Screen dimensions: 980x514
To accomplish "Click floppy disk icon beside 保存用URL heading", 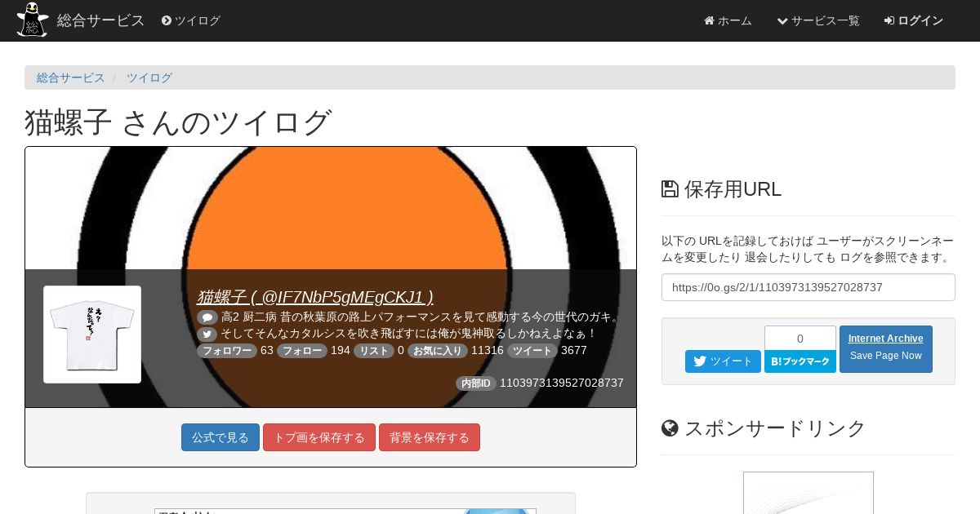I will 670,189.
